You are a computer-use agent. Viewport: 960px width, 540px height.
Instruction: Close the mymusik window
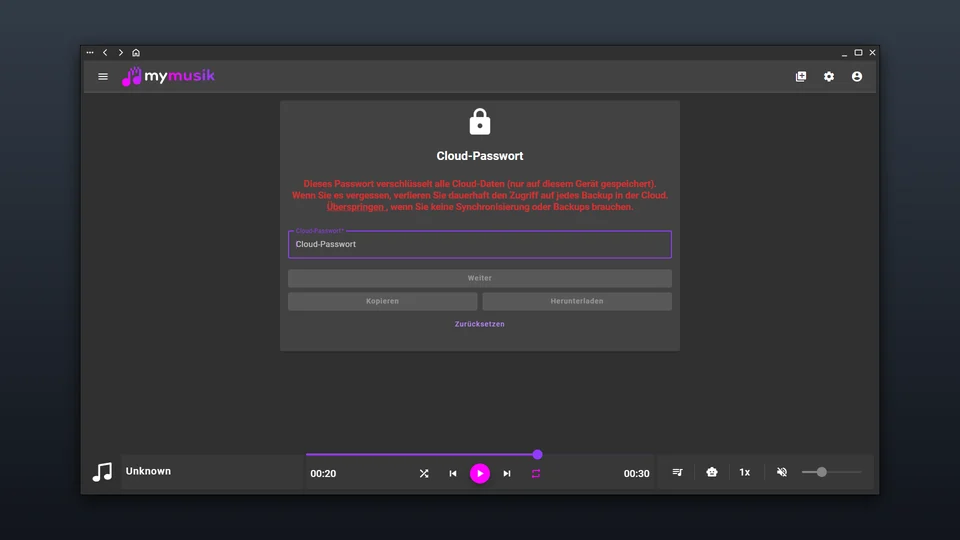(x=872, y=53)
